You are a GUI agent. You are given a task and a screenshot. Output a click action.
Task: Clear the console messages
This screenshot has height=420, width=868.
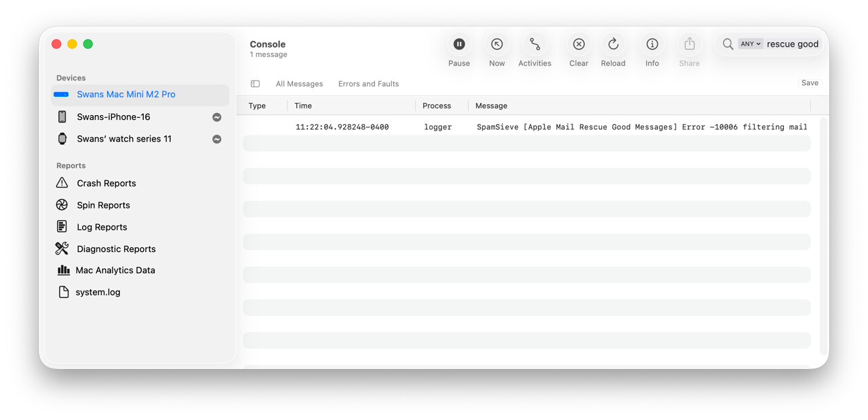pyautogui.click(x=578, y=45)
